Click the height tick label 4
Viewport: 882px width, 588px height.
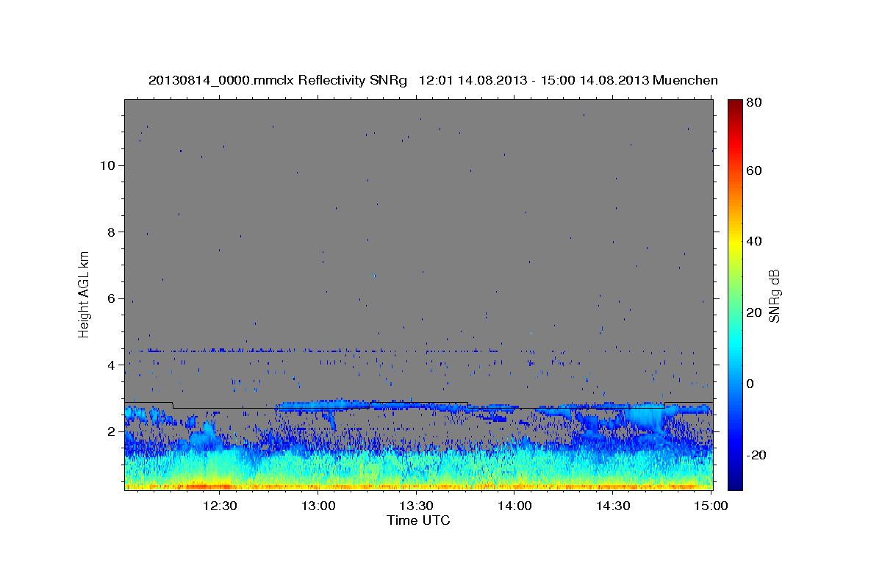pos(110,365)
